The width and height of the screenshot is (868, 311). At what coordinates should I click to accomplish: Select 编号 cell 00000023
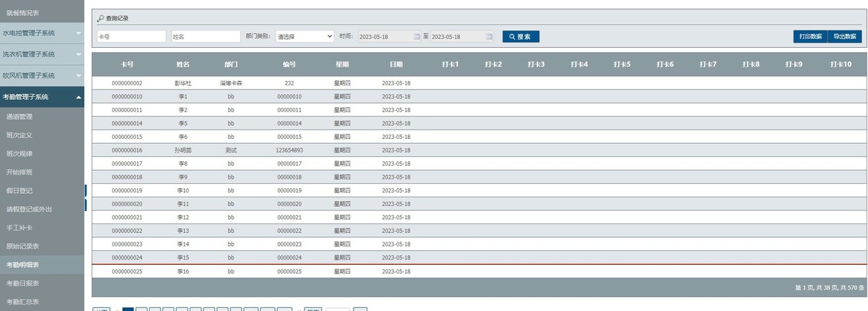click(x=289, y=244)
